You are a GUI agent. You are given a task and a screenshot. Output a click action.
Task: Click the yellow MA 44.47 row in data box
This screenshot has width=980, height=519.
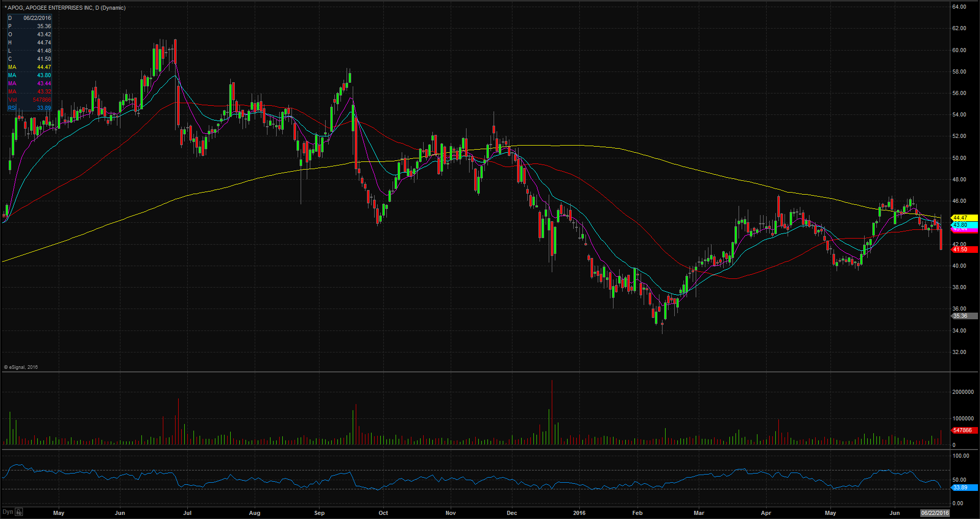[29, 67]
